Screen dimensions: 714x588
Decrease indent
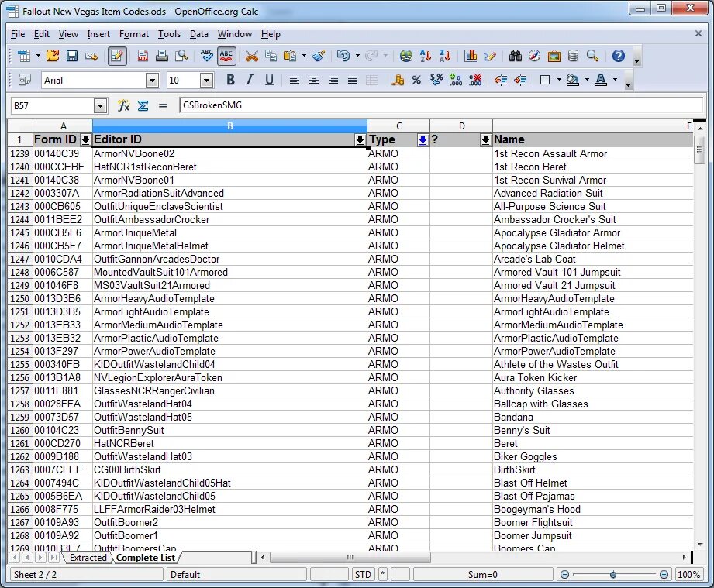pyautogui.click(x=501, y=81)
